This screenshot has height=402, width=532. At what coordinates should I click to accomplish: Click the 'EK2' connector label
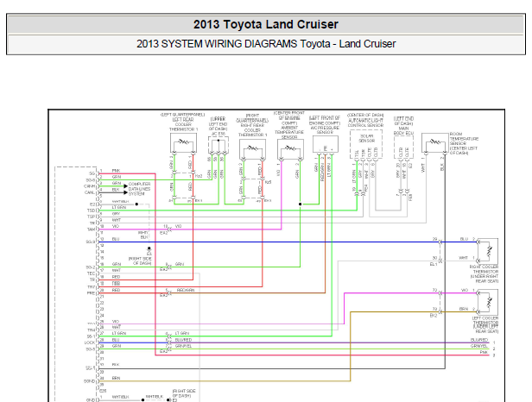click(434, 316)
